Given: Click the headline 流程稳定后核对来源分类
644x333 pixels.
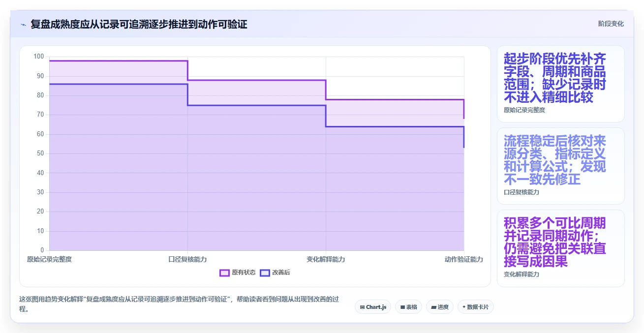Looking at the screenshot, I should [555, 160].
